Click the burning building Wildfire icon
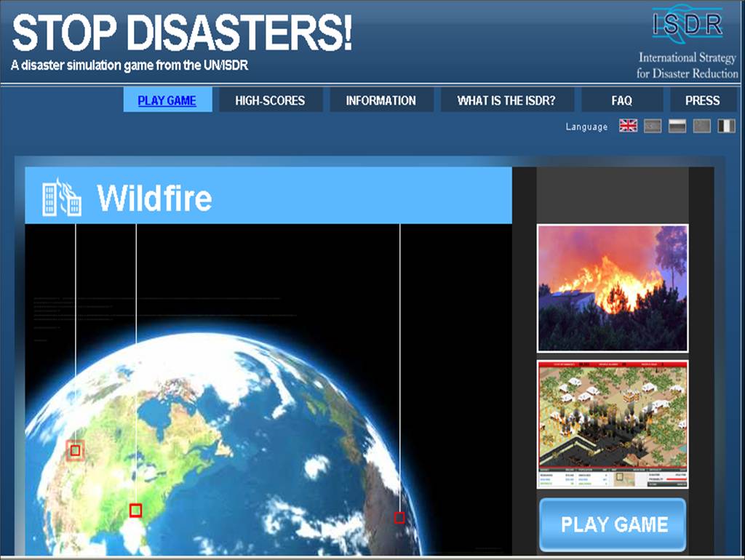The image size is (745, 560). point(61,196)
